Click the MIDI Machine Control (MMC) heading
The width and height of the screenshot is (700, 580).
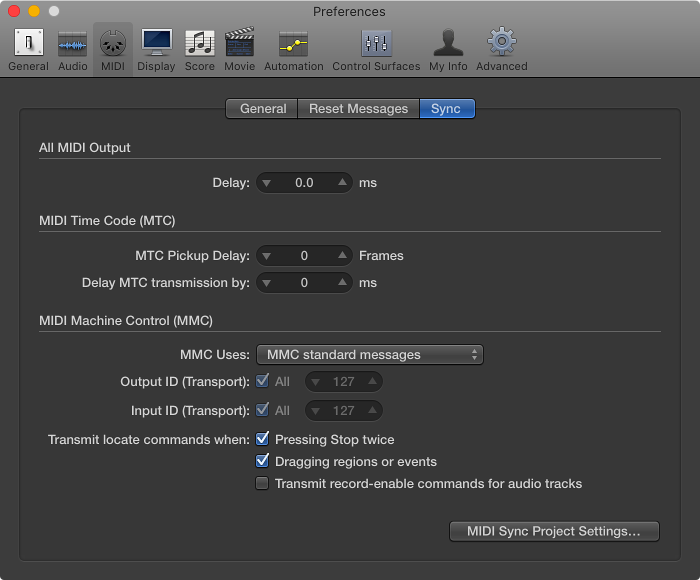tap(126, 321)
